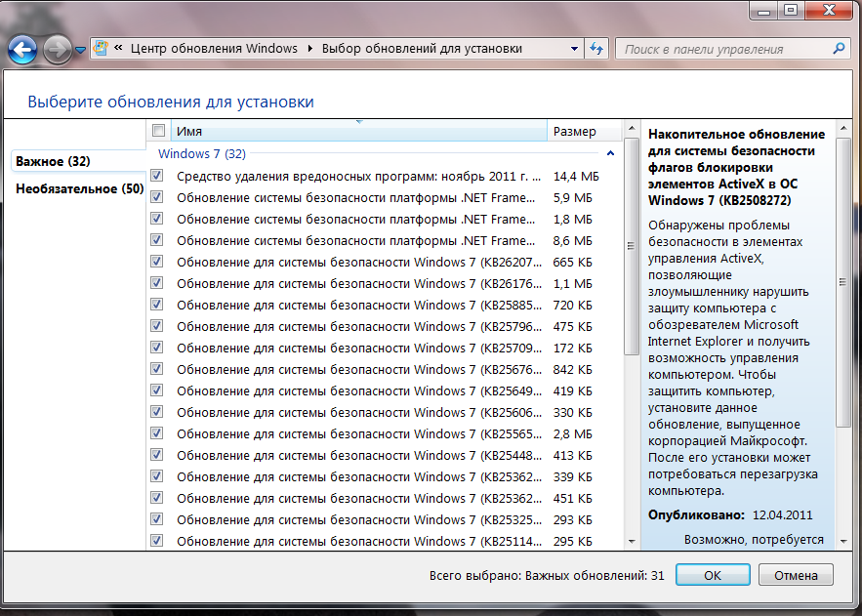
Task: Toggle checkbox for KB25448... update
Action: coord(157,455)
